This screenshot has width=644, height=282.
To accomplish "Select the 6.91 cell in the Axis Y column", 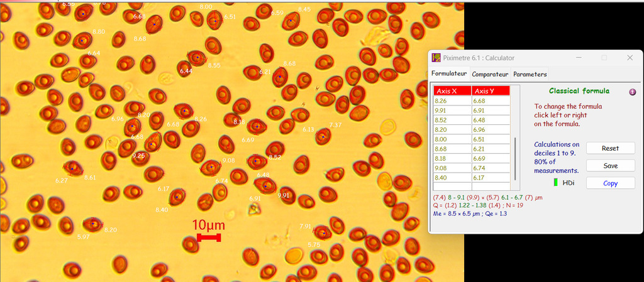I will pos(491,111).
